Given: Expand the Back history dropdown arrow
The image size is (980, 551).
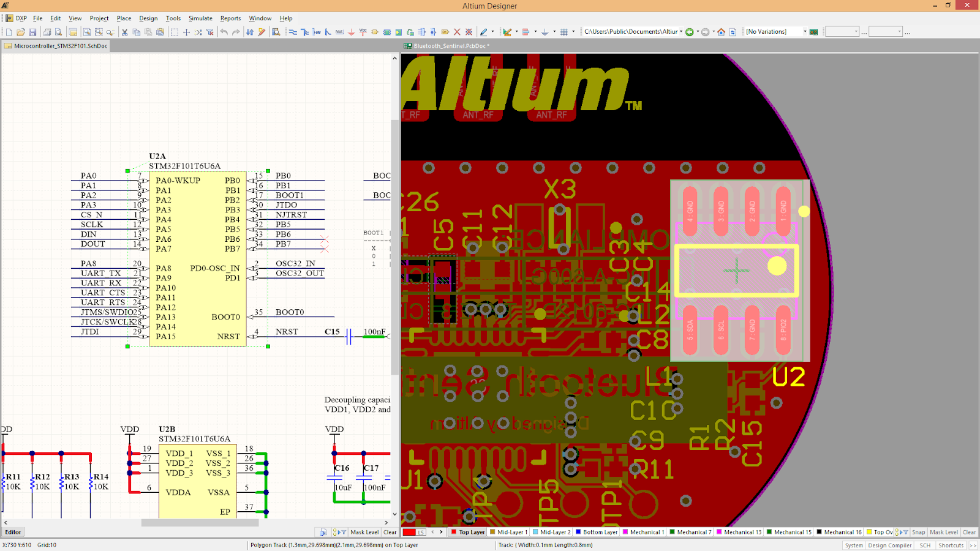Looking at the screenshot, I should point(698,32).
